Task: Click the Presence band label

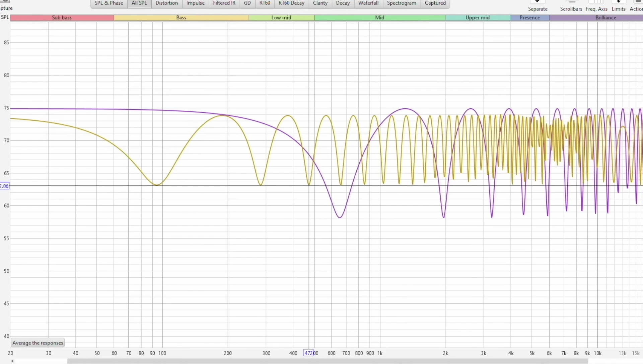Action: [x=530, y=18]
